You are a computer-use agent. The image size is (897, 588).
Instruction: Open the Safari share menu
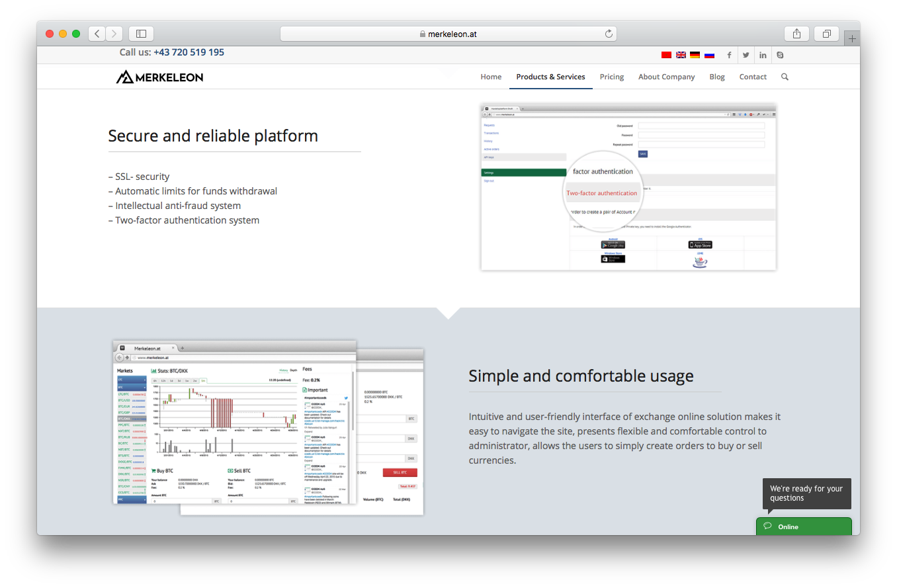click(797, 34)
